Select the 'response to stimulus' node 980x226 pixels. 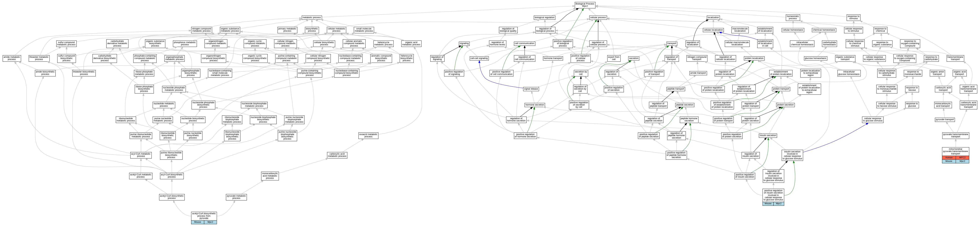(x=853, y=17)
